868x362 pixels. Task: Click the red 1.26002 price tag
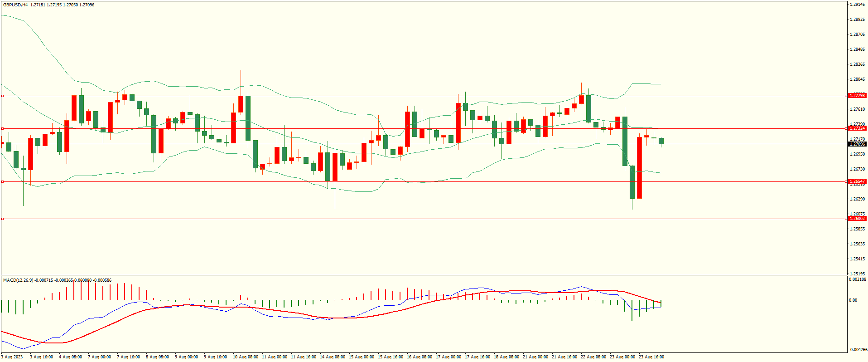click(857, 219)
